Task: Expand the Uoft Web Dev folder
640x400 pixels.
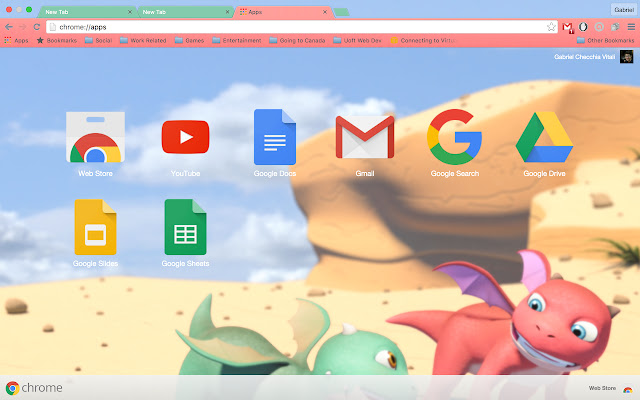Action: 357,40
